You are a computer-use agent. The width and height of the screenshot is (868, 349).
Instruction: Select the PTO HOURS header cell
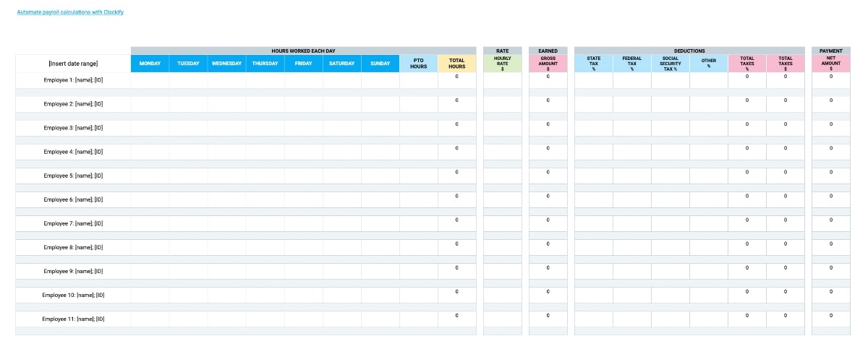click(418, 64)
